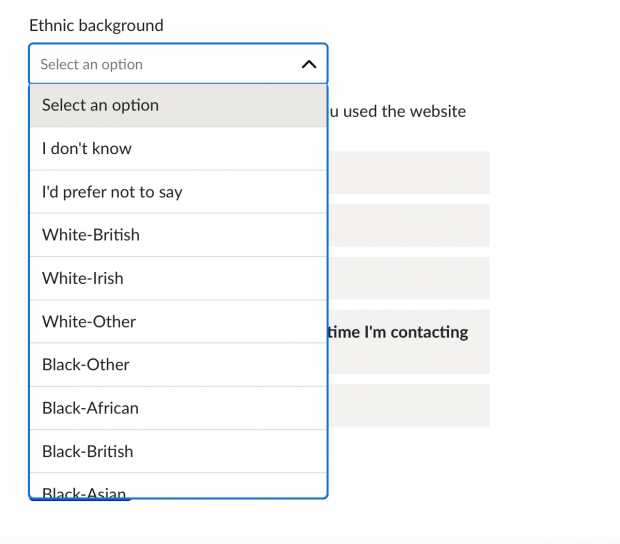Collapse the Ethnic background dropdown chevron
The height and width of the screenshot is (544, 620).
coord(309,64)
